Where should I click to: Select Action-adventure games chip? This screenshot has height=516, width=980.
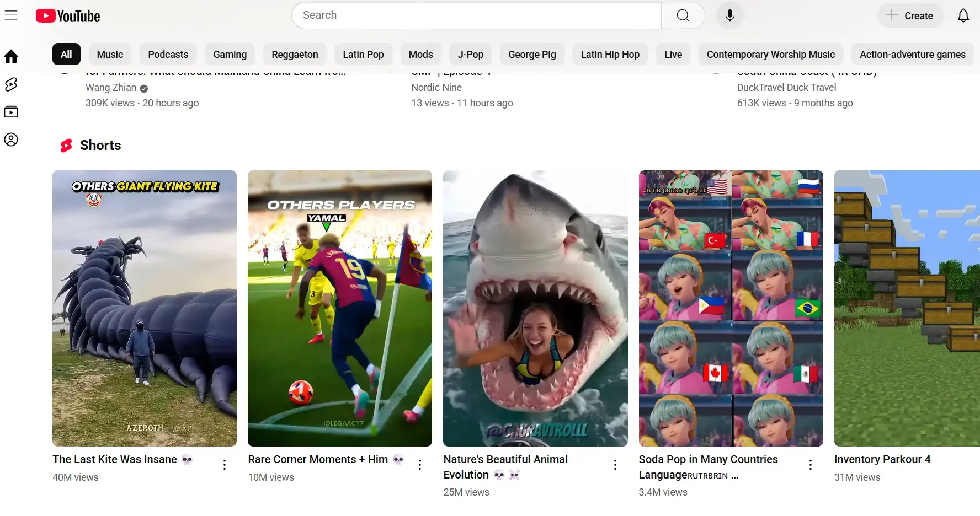pyautogui.click(x=912, y=54)
